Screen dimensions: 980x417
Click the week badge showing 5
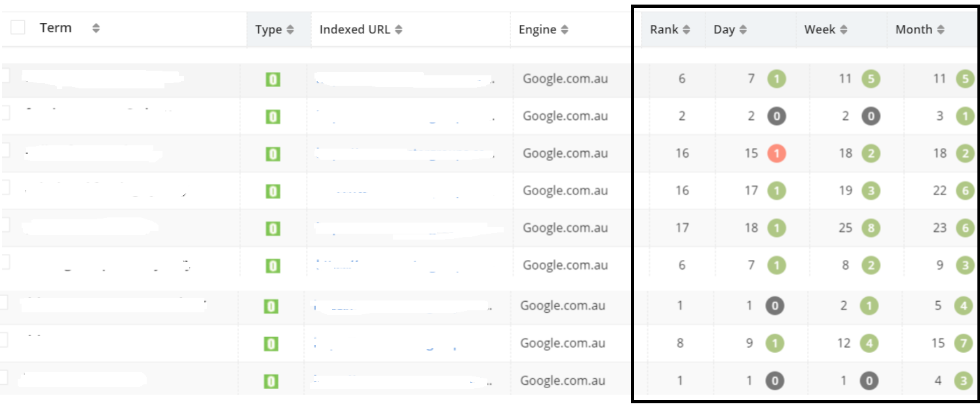click(871, 79)
